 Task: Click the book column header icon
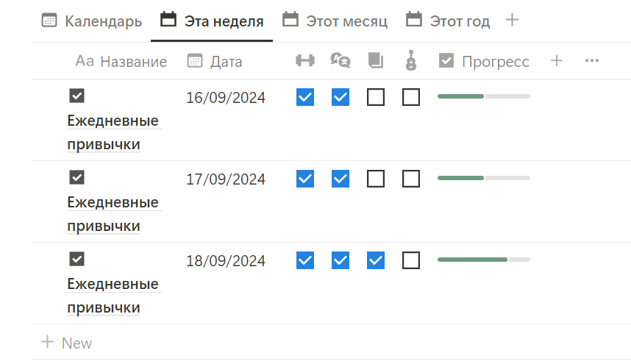pyautogui.click(x=376, y=61)
